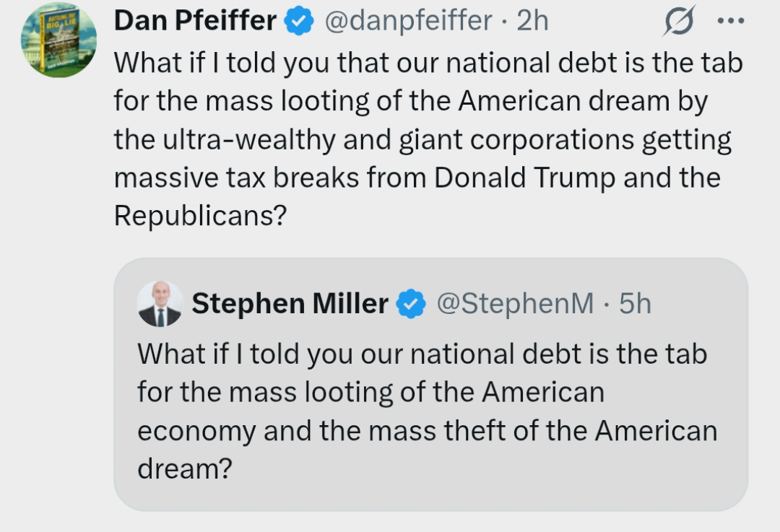
Task: Open the @StephenM handle link
Action: pos(515,304)
